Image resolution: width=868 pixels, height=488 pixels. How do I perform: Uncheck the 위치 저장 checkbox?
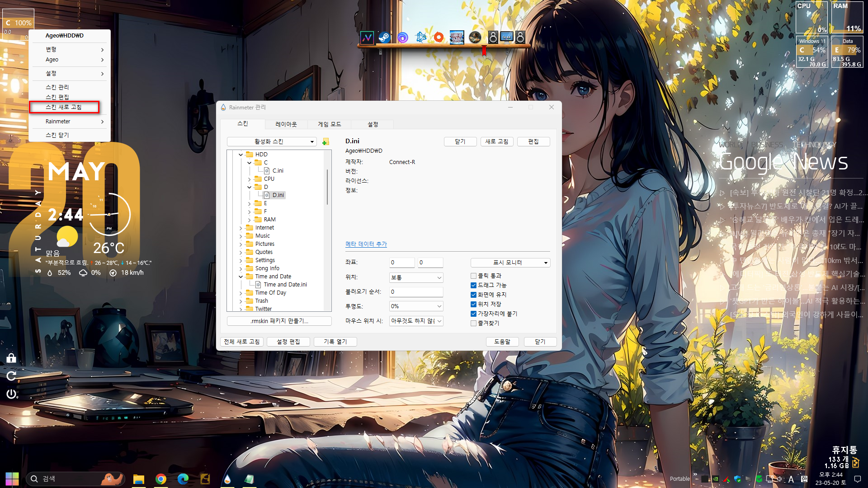tap(473, 304)
